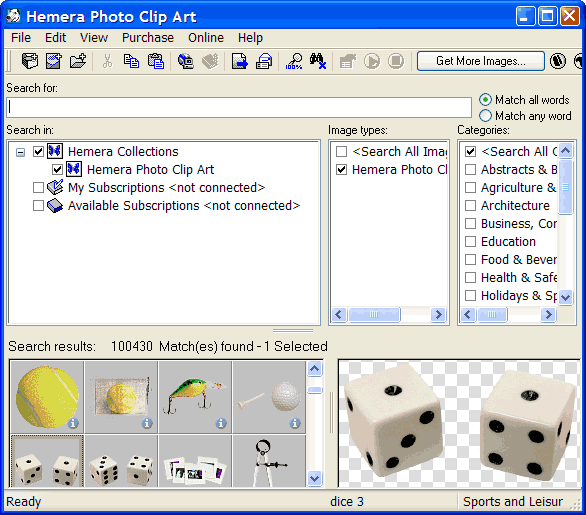Select the Match any word radio button
This screenshot has width=586, height=515.
tap(485, 116)
